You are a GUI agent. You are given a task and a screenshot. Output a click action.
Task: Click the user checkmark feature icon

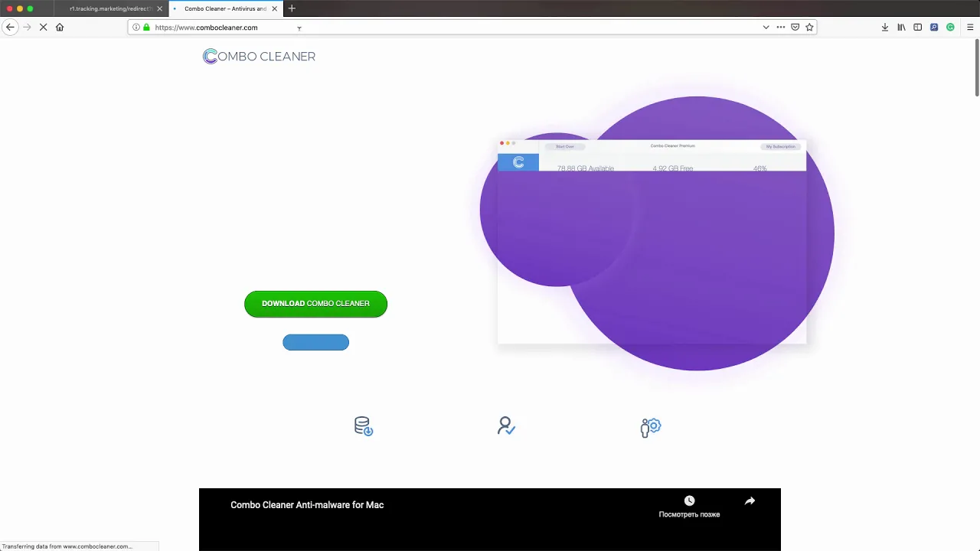506,426
